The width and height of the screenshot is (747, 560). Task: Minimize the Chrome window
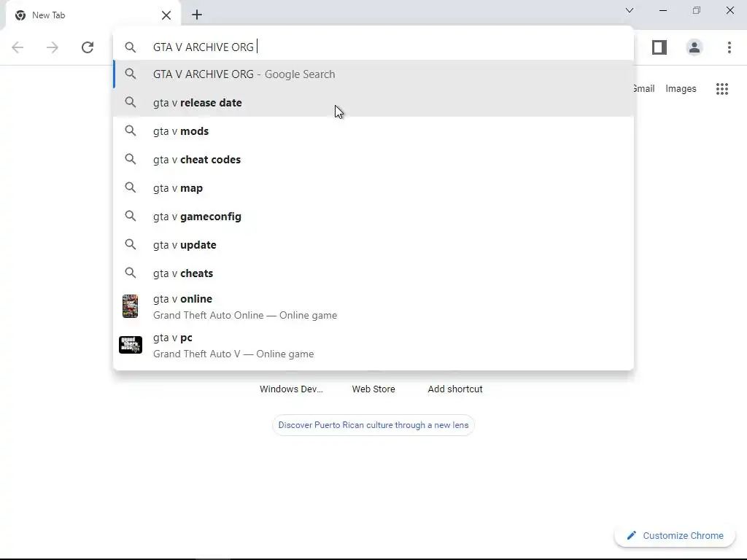(662, 10)
